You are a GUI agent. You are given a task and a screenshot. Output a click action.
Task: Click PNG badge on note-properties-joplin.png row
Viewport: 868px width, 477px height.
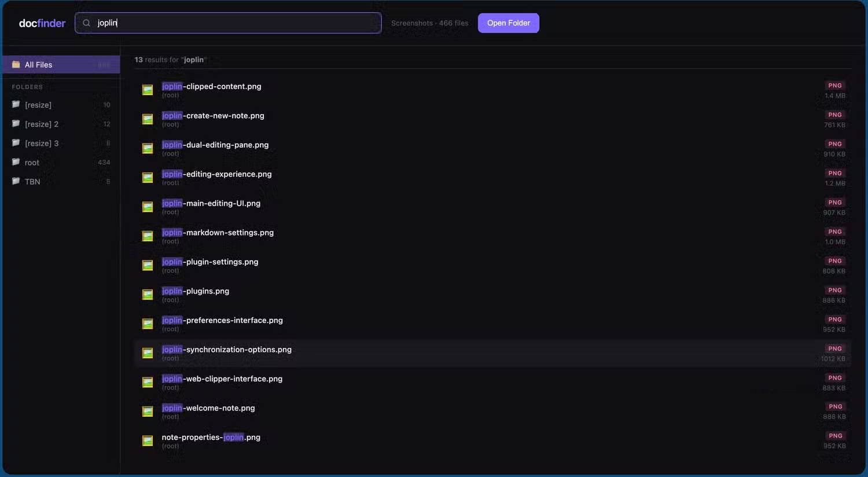coord(836,436)
